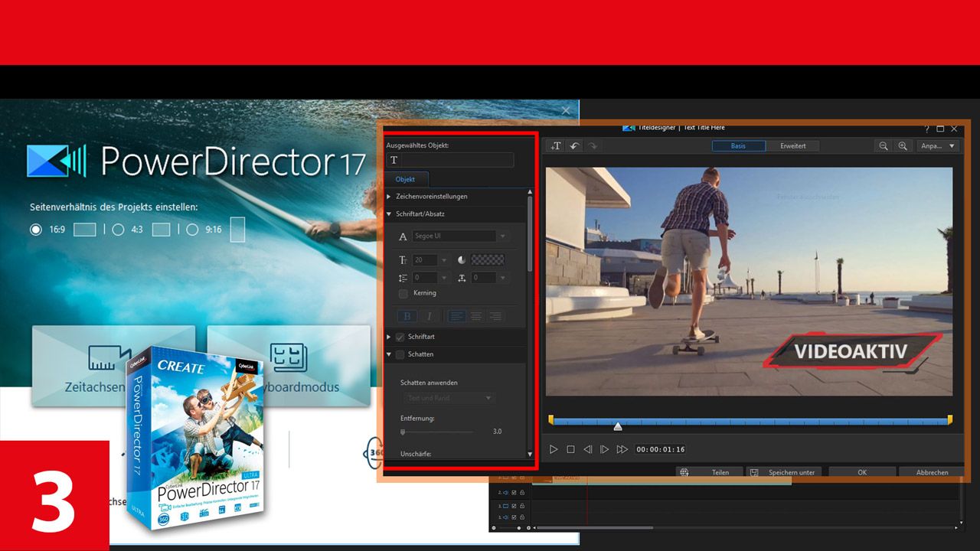Screen dimensions: 980x551
Task: Select the 16:9 aspect ratio option
Action: coord(35,229)
